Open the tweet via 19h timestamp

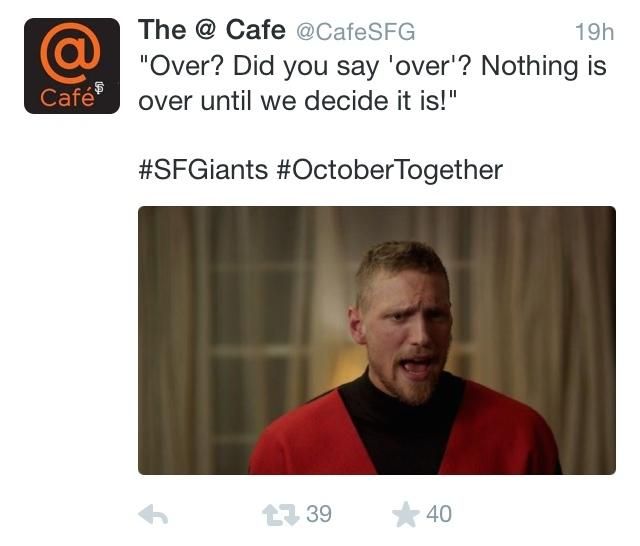pos(594,32)
